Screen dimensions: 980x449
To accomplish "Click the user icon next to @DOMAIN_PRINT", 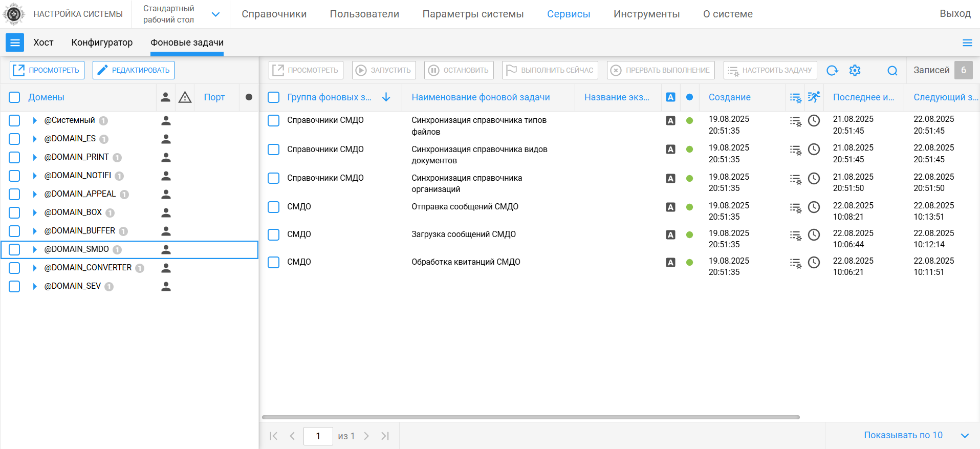I will (x=166, y=157).
